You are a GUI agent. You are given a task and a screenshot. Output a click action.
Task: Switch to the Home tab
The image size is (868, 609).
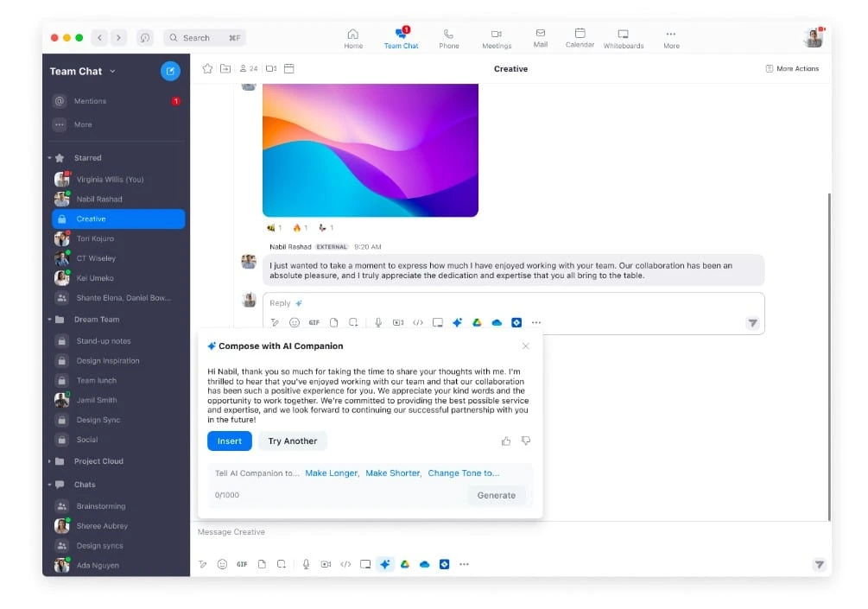tap(353, 39)
